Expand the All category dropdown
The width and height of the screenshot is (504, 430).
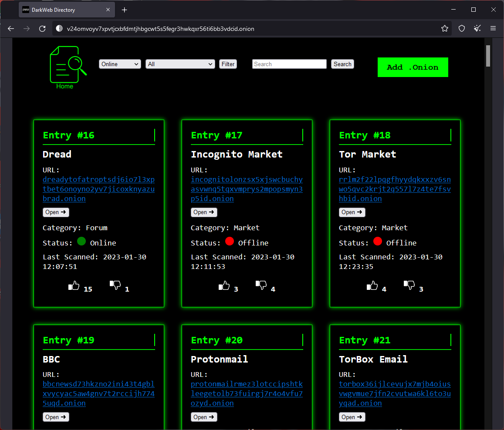coord(180,64)
